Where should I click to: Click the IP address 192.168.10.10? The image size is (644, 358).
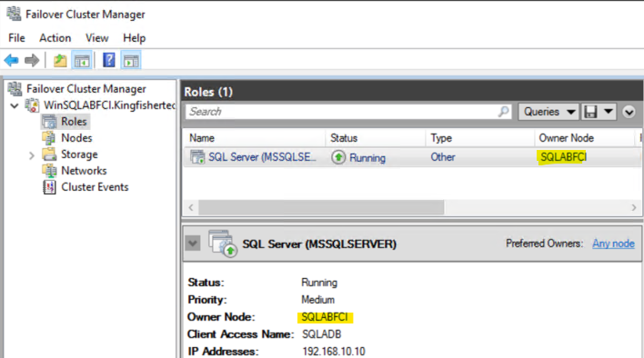pyautogui.click(x=334, y=352)
